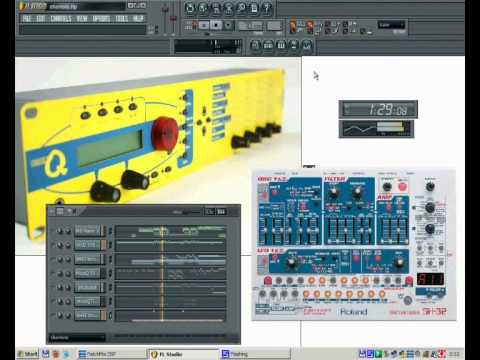This screenshot has width=480, height=360.
Task: Open the FILE menu
Action: [27, 18]
